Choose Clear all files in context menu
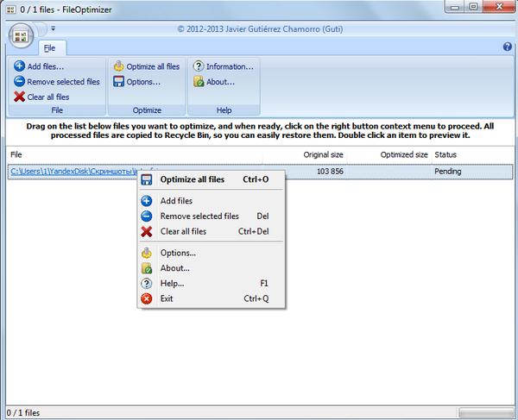Image resolution: width=518 pixels, height=420 pixels. [212, 231]
